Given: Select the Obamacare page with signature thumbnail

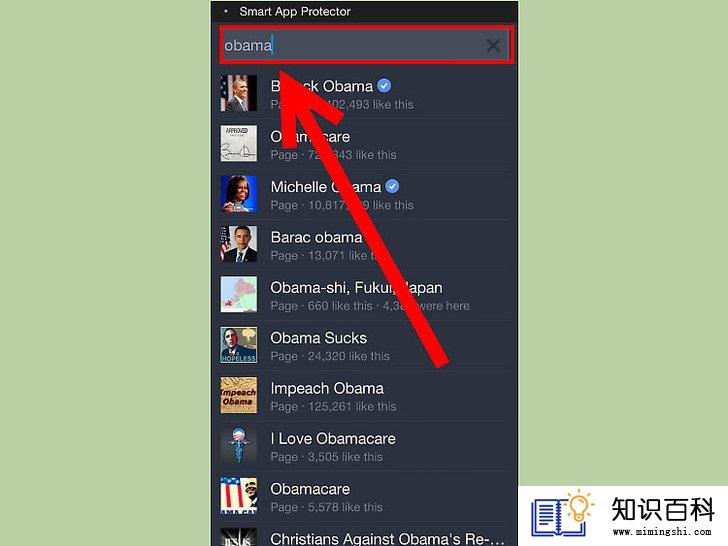Looking at the screenshot, I should pyautogui.click(x=366, y=144).
